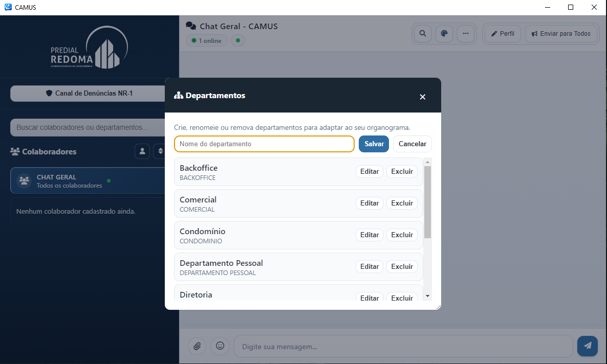Image resolution: width=607 pixels, height=364 pixels.
Task: Cancel the department creation
Action: coord(413,144)
